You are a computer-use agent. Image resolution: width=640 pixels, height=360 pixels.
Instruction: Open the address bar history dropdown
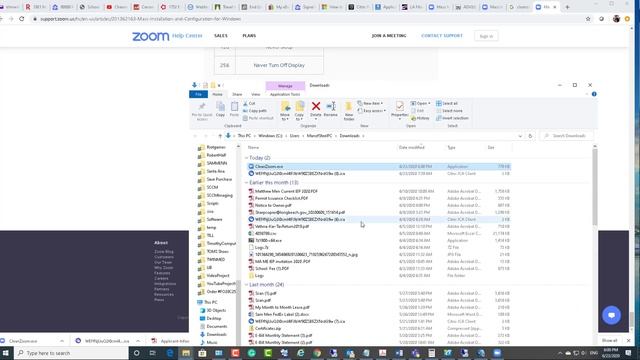(x=520, y=136)
